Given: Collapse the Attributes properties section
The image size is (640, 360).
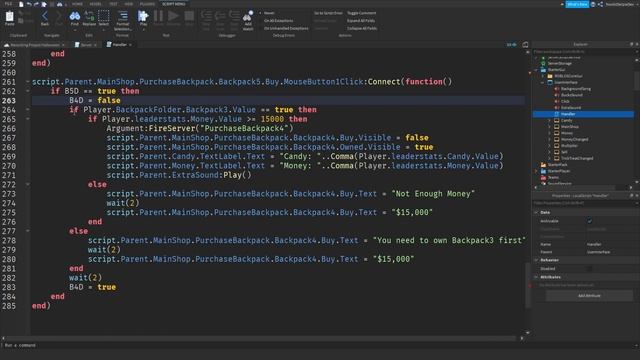Looking at the screenshot, I should tap(536, 277).
